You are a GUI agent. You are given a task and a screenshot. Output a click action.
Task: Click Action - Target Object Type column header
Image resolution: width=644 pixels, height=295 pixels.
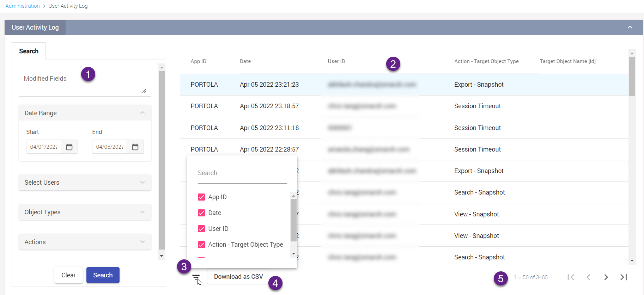[x=486, y=61]
